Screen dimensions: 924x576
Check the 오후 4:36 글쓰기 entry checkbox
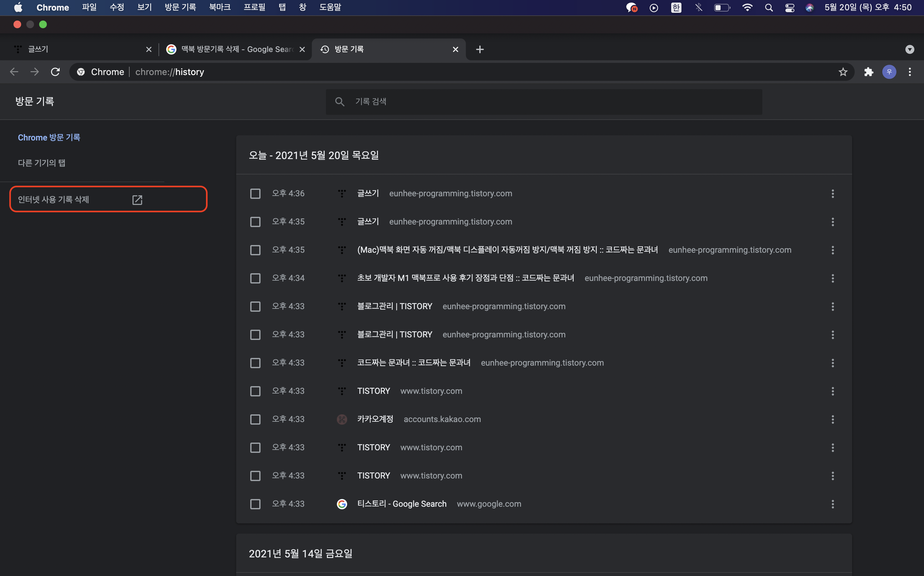coord(255,194)
